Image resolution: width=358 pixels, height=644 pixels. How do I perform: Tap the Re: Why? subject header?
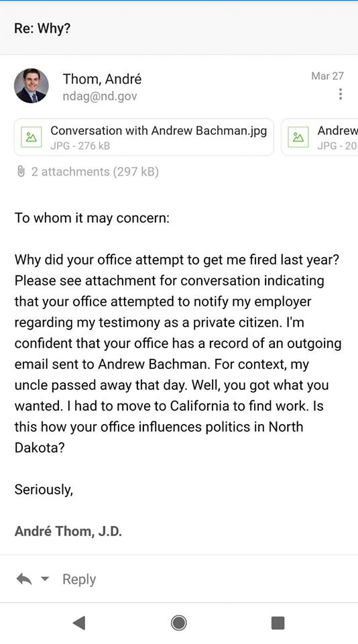(42, 28)
